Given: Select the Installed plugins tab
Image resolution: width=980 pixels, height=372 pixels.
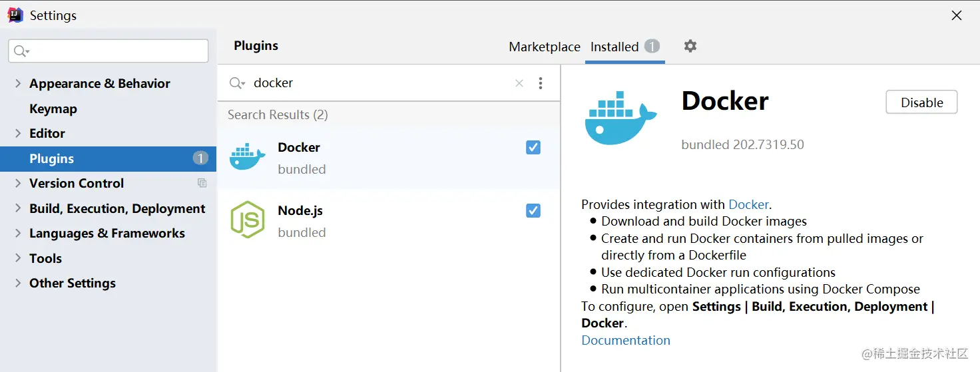Looking at the screenshot, I should pyautogui.click(x=614, y=47).
